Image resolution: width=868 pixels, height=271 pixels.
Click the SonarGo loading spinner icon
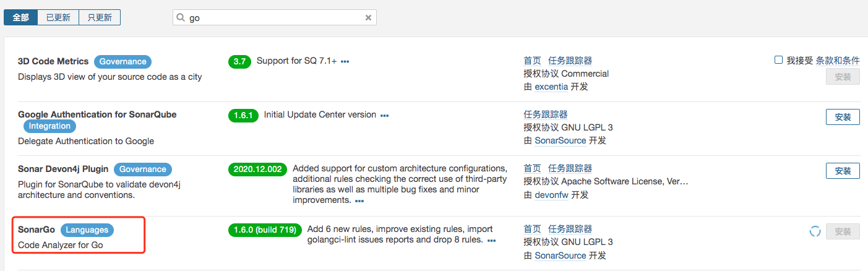pos(815,231)
